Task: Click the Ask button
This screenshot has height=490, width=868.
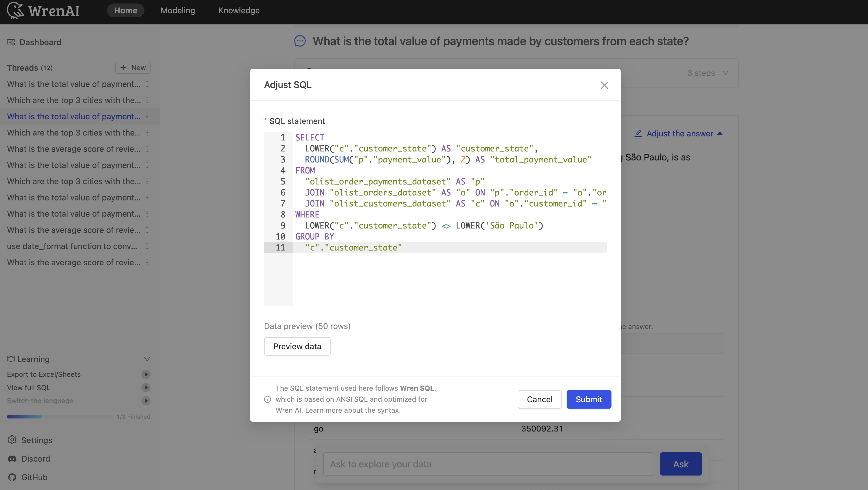Action: (681, 464)
